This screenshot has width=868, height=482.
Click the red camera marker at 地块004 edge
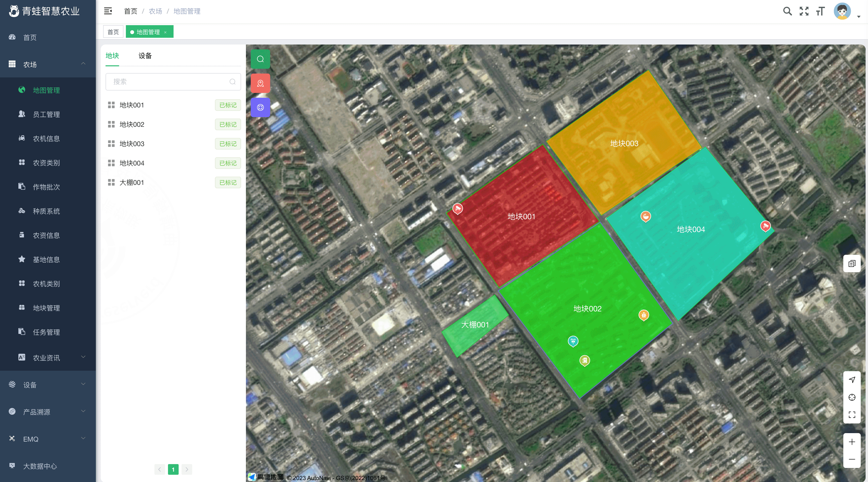766,226
